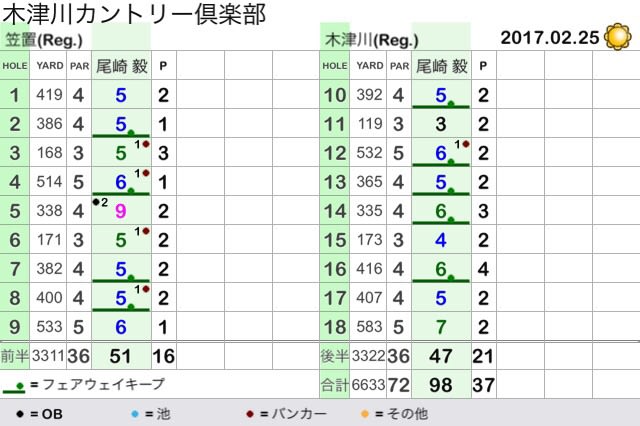Screen dimensions: 640x426
Task: Click the front nine total score 51
Action: point(120,356)
